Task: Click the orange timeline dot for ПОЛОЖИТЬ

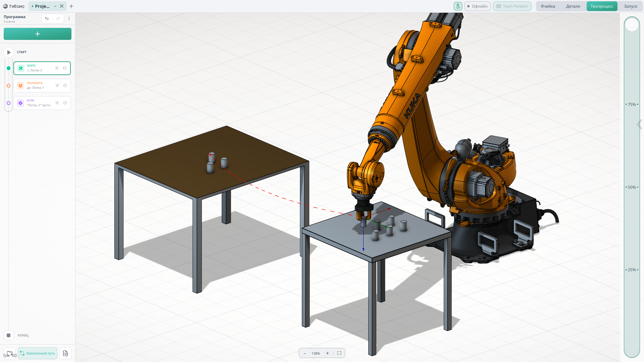Action: coord(9,85)
